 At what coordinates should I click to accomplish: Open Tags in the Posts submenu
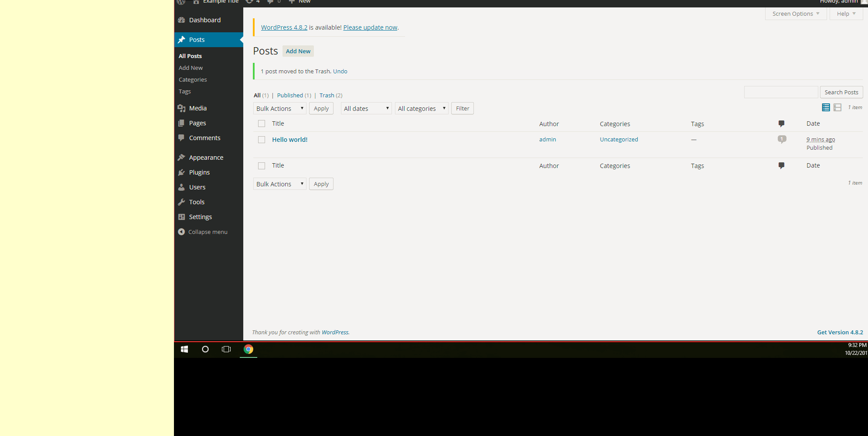185,91
